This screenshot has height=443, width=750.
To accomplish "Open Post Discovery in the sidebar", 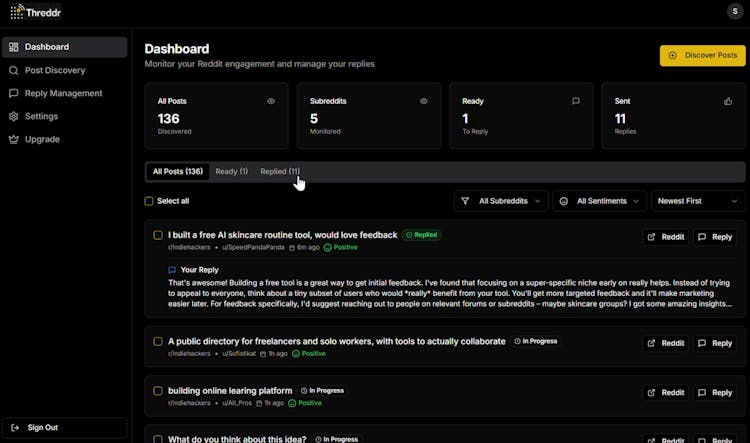I will pos(65,70).
